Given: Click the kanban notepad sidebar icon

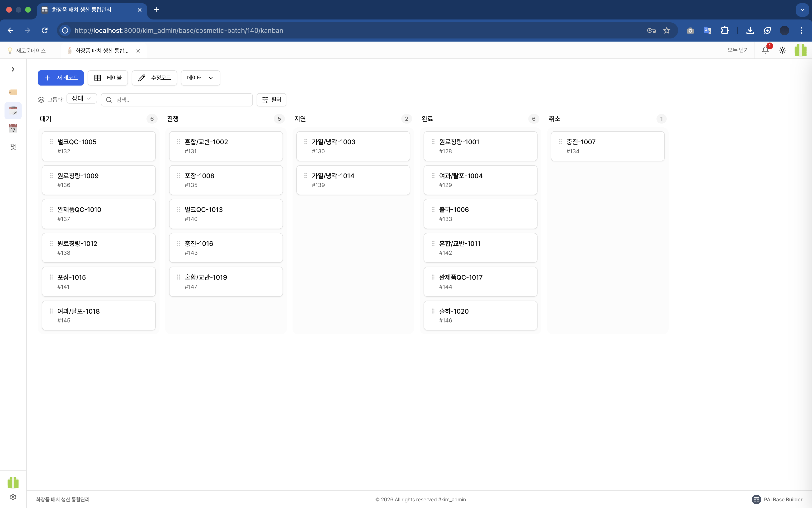Looking at the screenshot, I should [x=13, y=110].
